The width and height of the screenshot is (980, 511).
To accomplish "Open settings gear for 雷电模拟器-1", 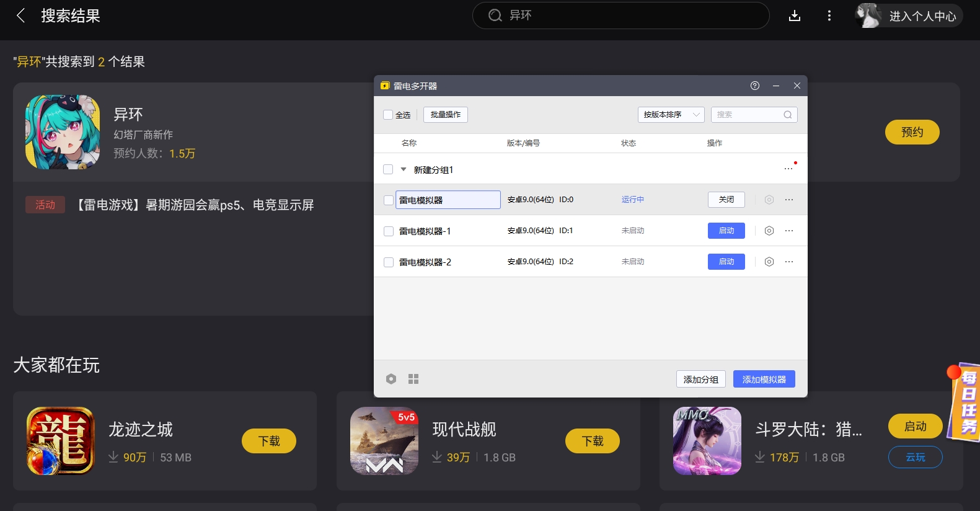I will (x=769, y=231).
